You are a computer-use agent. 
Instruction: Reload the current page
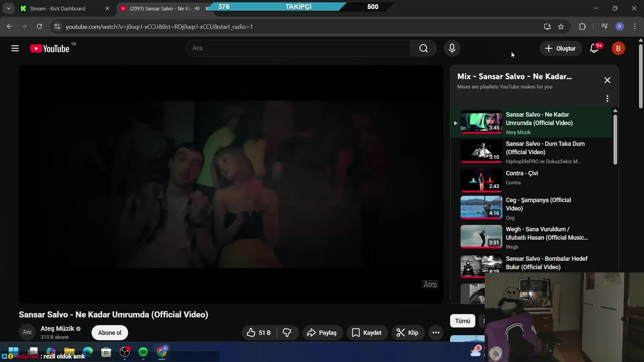[39, 27]
